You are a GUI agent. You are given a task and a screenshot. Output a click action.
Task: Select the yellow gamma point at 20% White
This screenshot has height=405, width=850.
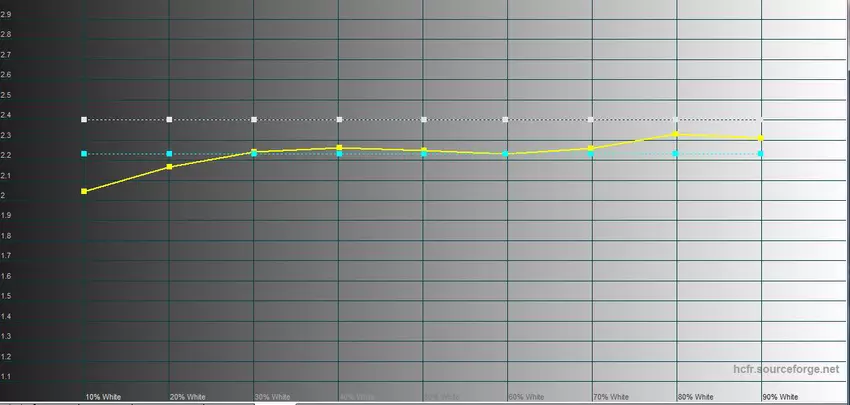point(169,167)
